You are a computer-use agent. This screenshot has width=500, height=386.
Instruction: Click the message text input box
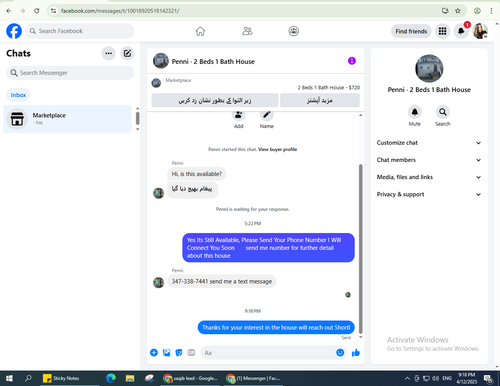coord(268,353)
